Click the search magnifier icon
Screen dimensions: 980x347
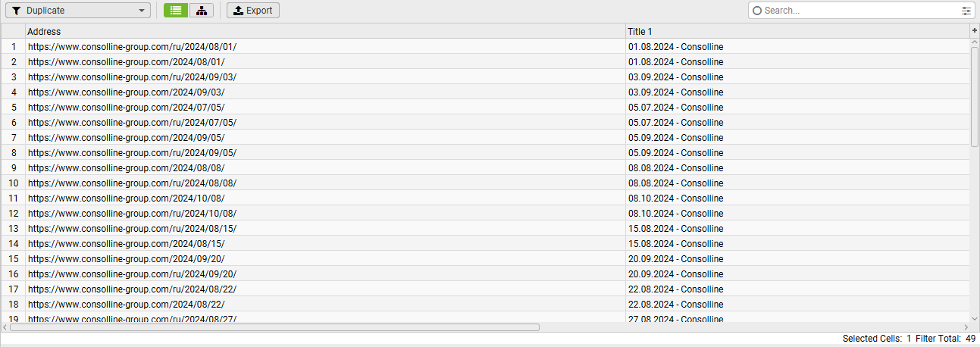[x=757, y=11]
